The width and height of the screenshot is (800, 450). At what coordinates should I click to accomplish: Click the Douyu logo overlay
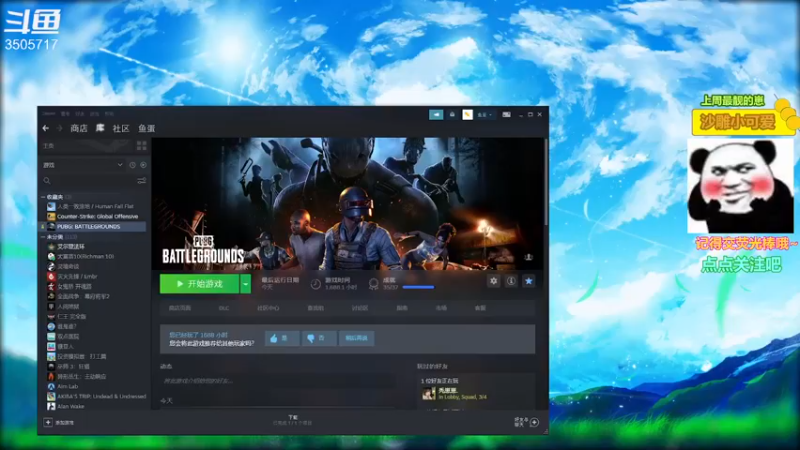(x=32, y=22)
